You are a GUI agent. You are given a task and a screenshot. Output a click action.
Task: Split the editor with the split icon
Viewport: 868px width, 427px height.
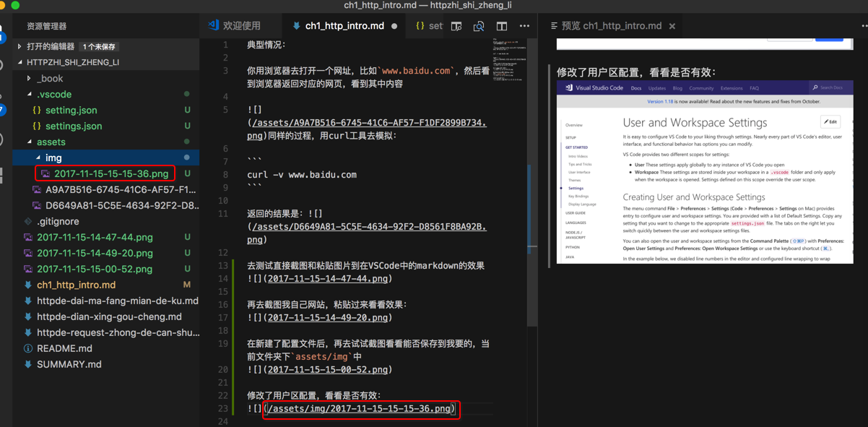pyautogui.click(x=502, y=26)
